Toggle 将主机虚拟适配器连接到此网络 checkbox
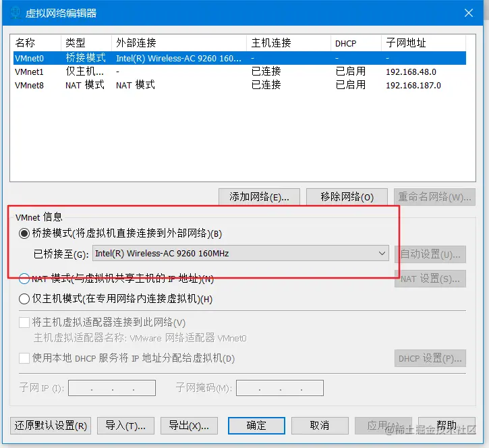The height and width of the screenshot is (448, 489). pos(24,323)
